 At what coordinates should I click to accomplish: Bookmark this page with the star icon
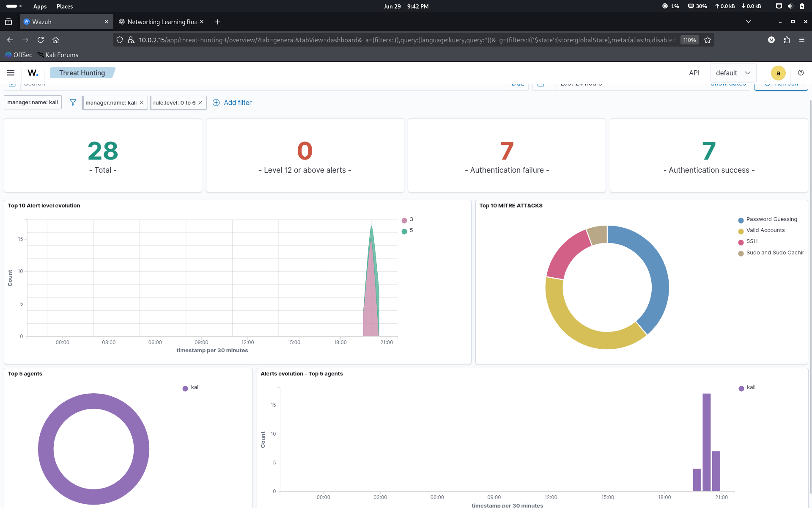(708, 40)
